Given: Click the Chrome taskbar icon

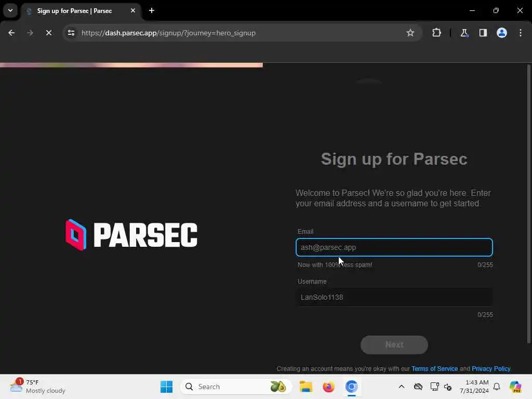Looking at the screenshot, I should point(352,387).
